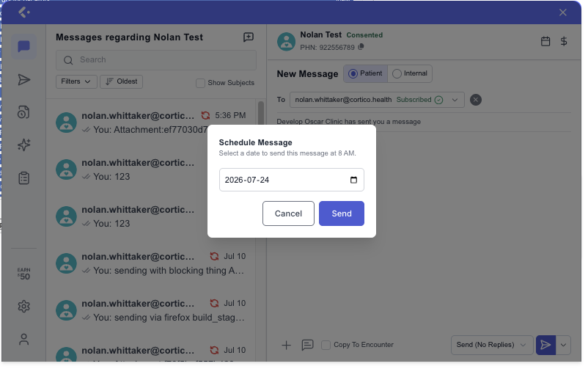This screenshot has height=369, width=588.
Task: Select the Internal radio option
Action: pos(410,73)
